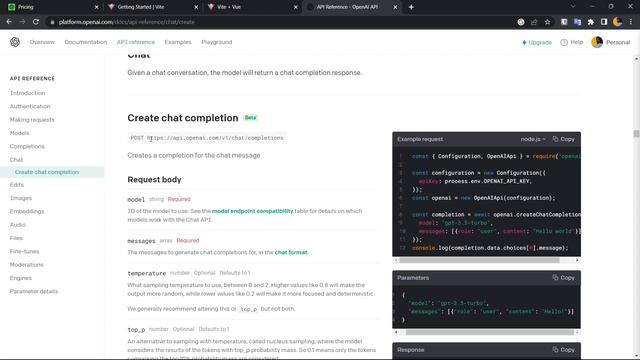Open the browser extensions puzzle icon
The height and width of the screenshot is (360, 640).
(x=591, y=22)
